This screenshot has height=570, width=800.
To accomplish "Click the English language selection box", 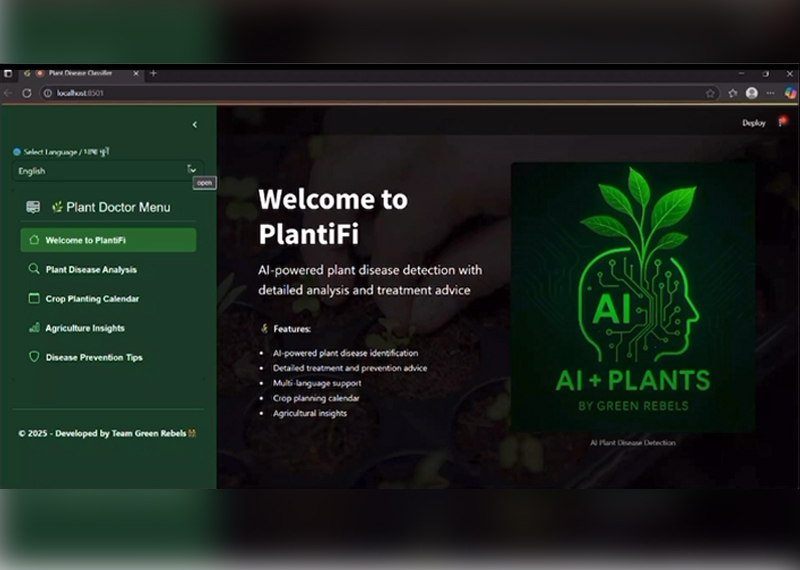I will tap(100, 171).
